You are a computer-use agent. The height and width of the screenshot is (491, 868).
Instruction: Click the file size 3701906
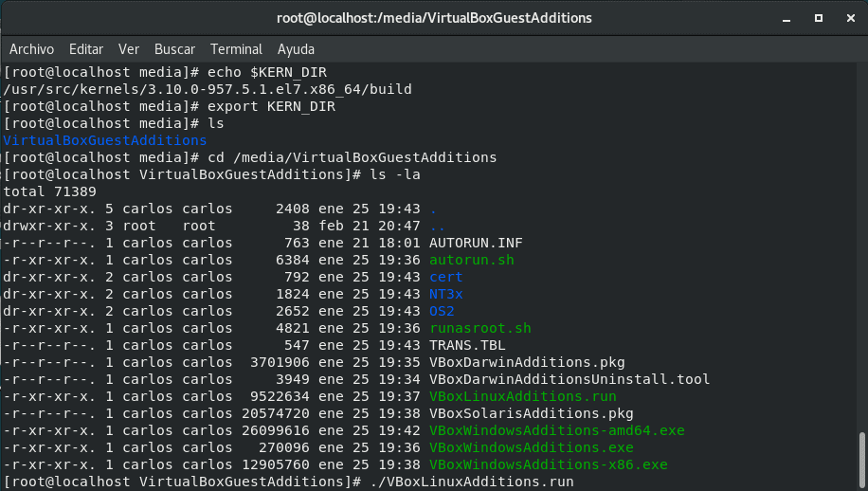(x=280, y=363)
